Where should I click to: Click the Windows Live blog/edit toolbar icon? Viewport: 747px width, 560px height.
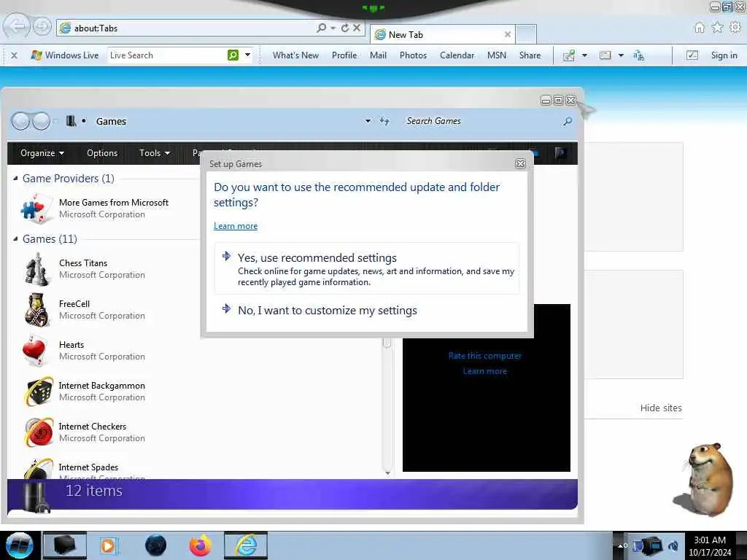click(568, 55)
